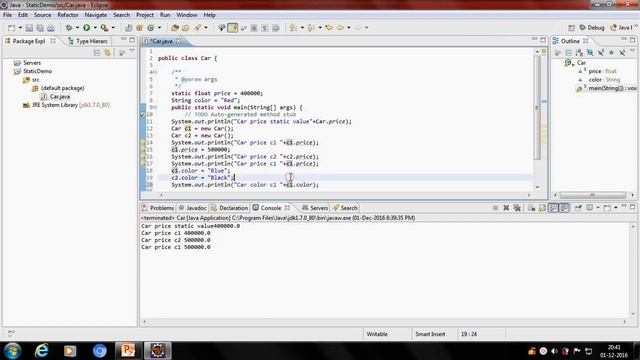Click the Back navigation arrow icon

[x=340, y=28]
